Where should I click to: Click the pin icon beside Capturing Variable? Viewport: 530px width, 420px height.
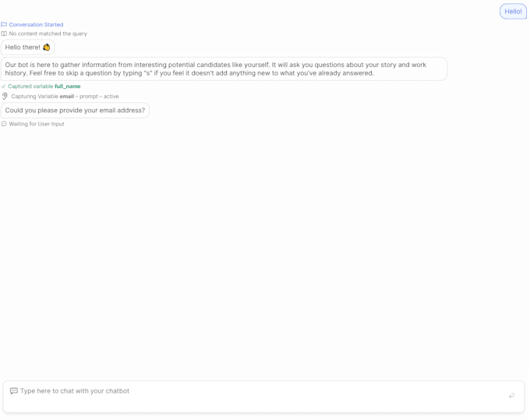5,97
